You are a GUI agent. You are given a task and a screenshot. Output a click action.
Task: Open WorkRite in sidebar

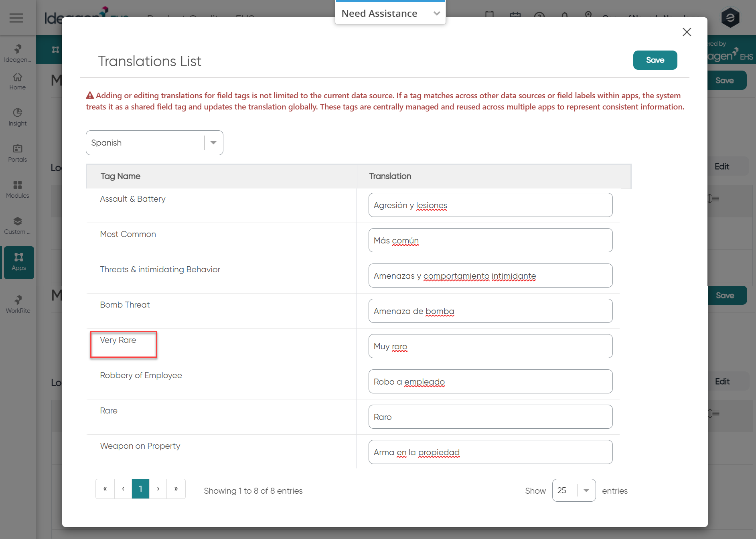(x=18, y=305)
